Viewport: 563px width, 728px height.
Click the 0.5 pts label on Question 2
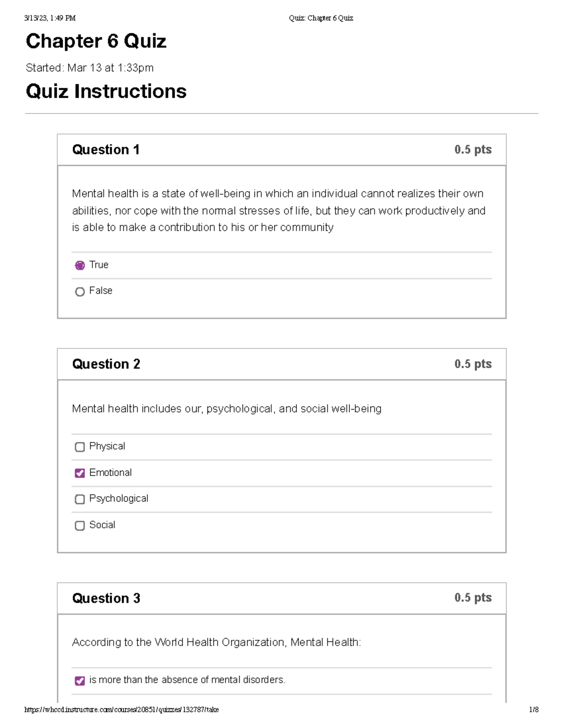click(x=473, y=364)
